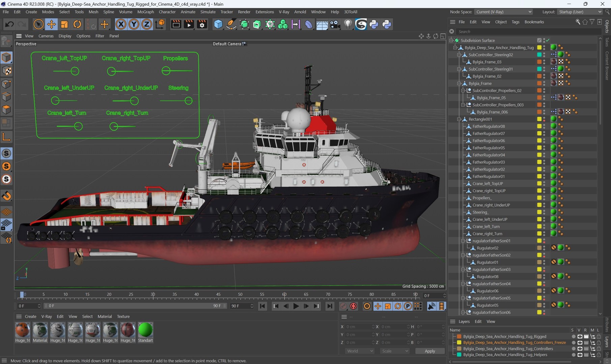Viewport: 611px width, 364px height.
Task: Open the World coordinate system dropdown
Action: [360, 351]
